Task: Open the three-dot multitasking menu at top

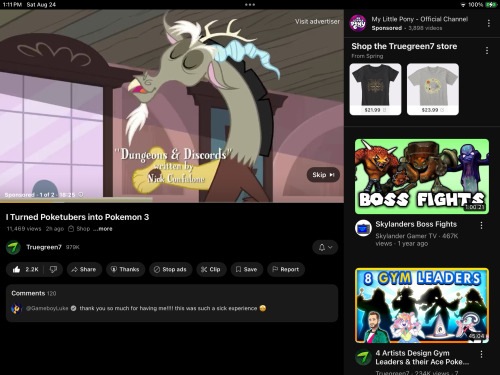Action: pos(250,5)
